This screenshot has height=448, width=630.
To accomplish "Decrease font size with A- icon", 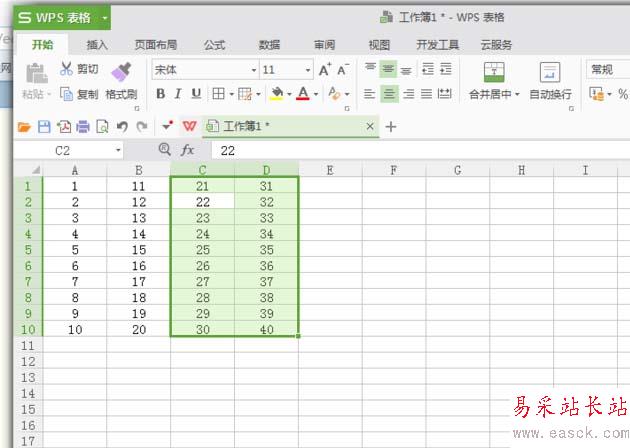I will tap(343, 70).
